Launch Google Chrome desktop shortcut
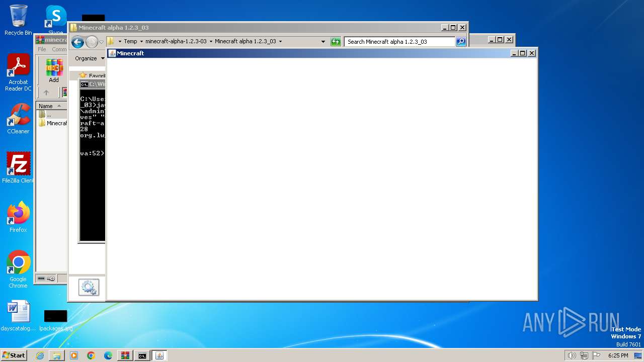 click(18, 269)
